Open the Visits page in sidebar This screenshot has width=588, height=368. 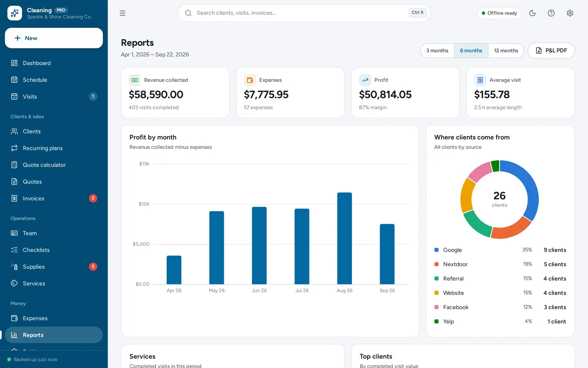point(54,97)
